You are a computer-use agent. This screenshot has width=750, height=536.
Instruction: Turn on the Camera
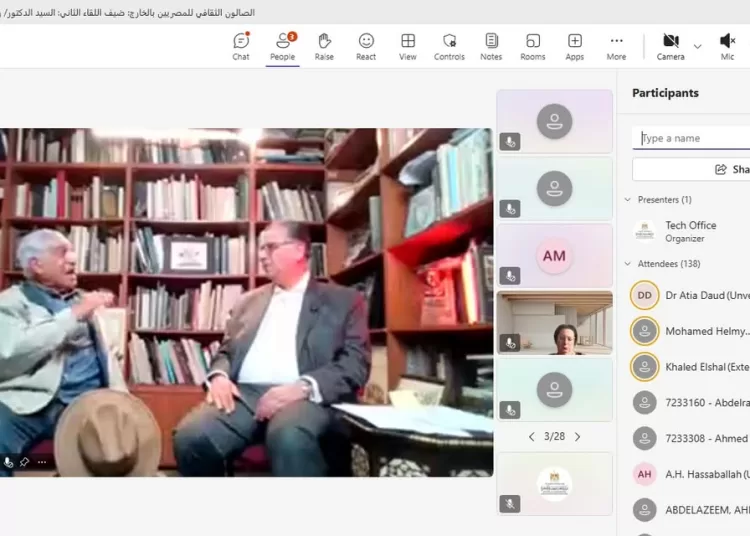pyautogui.click(x=670, y=46)
